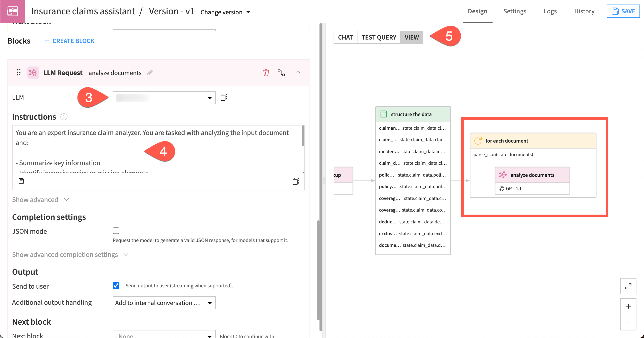Open connections view using the branch icon
644x338 pixels.
281,73
